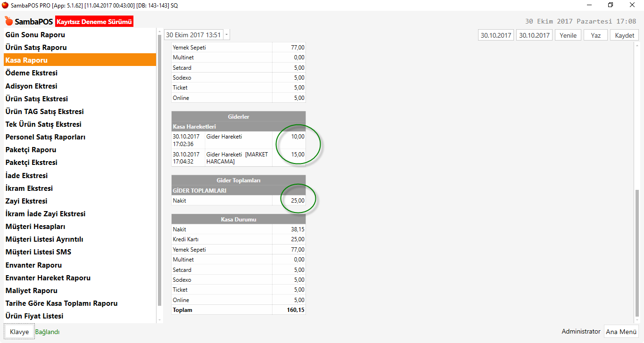Click the Yaz print button
This screenshot has width=644, height=343.
(x=595, y=35)
